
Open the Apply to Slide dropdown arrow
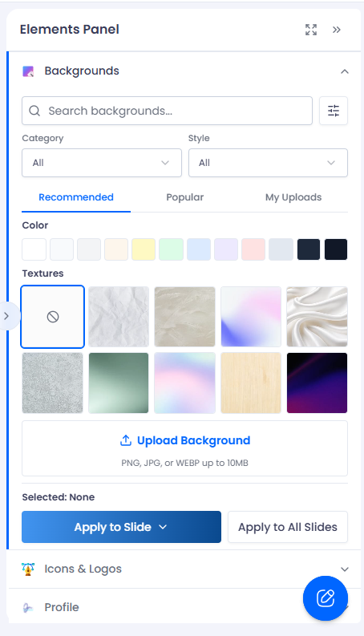click(x=163, y=527)
